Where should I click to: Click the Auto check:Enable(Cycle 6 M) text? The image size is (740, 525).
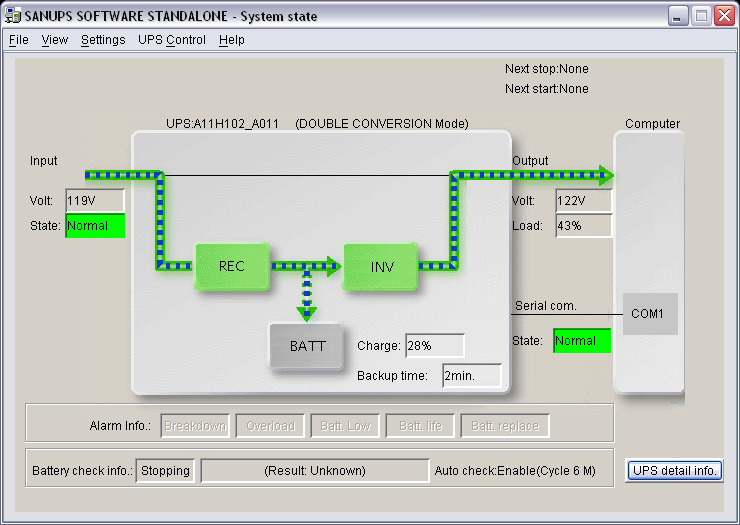click(515, 471)
